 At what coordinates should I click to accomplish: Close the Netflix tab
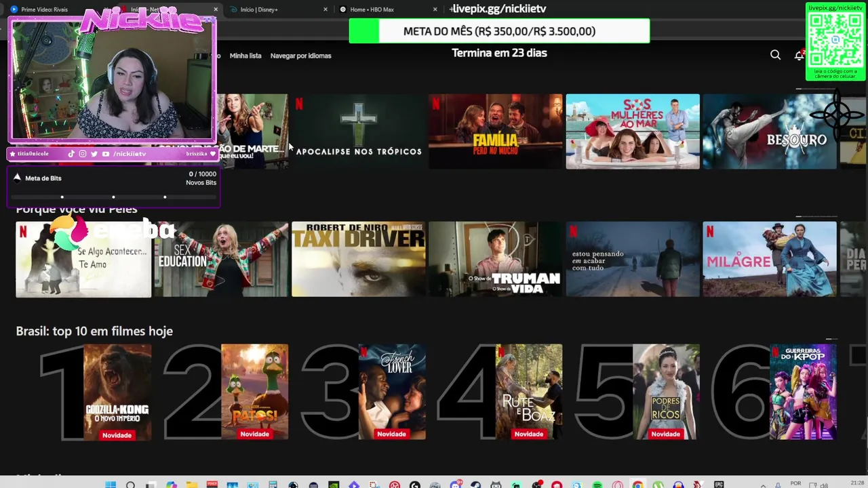click(x=216, y=9)
